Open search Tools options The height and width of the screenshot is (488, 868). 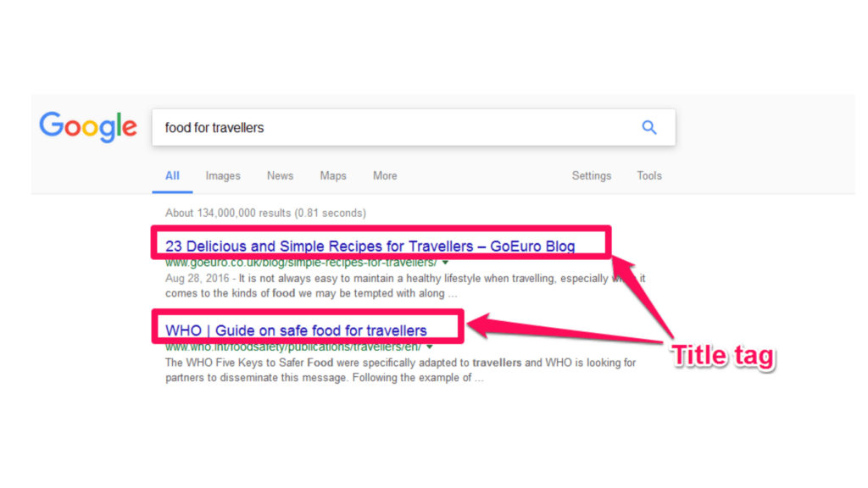coord(648,175)
